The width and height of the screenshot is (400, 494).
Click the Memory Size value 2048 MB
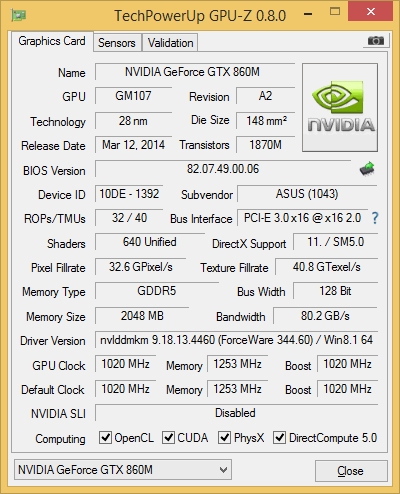coord(142,316)
